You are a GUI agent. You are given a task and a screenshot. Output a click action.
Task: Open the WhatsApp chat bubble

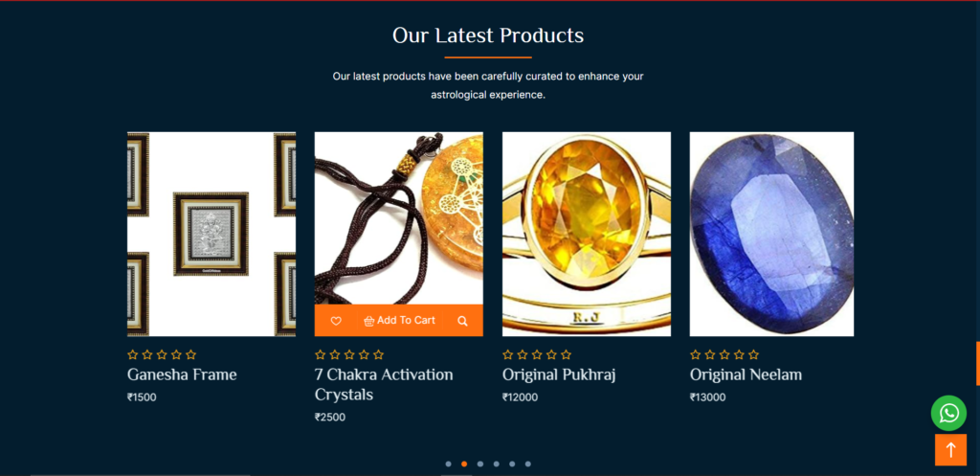tap(948, 413)
